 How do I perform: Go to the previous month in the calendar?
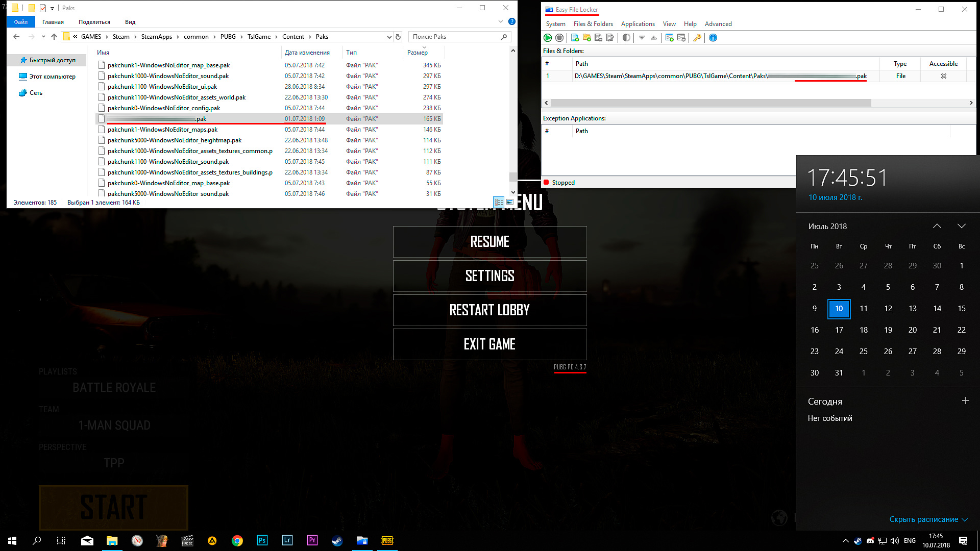937,226
